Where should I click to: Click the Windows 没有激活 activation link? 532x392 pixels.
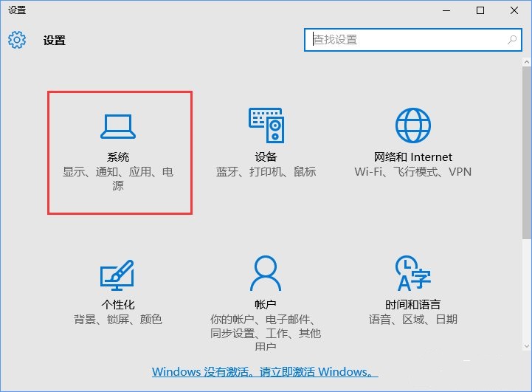coord(265,371)
